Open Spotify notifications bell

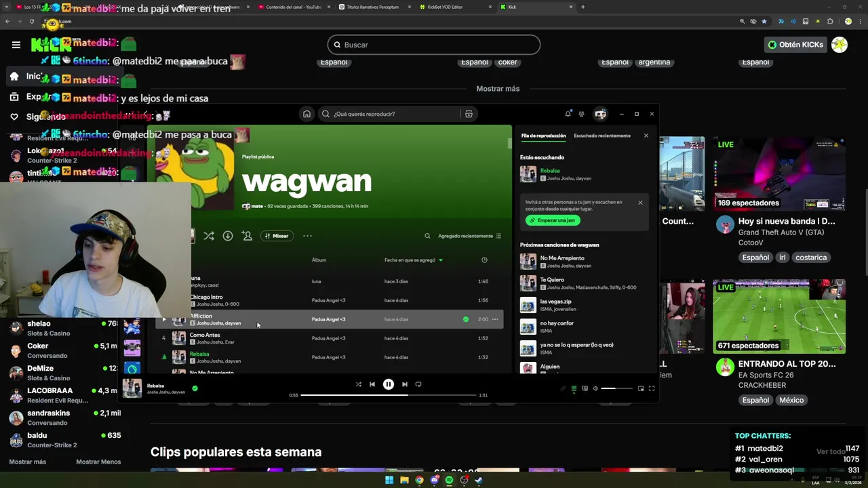568,114
